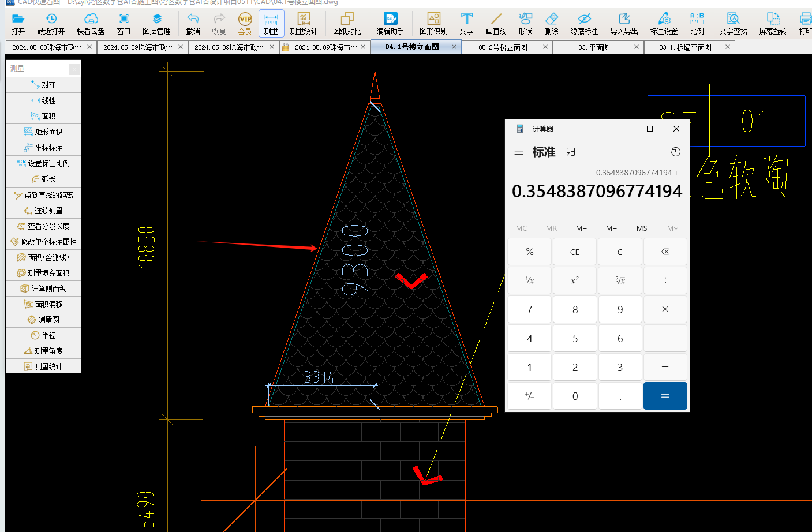The width and height of the screenshot is (812, 532).
Task: Toggle calculator keep-on-top mode
Action: [571, 152]
